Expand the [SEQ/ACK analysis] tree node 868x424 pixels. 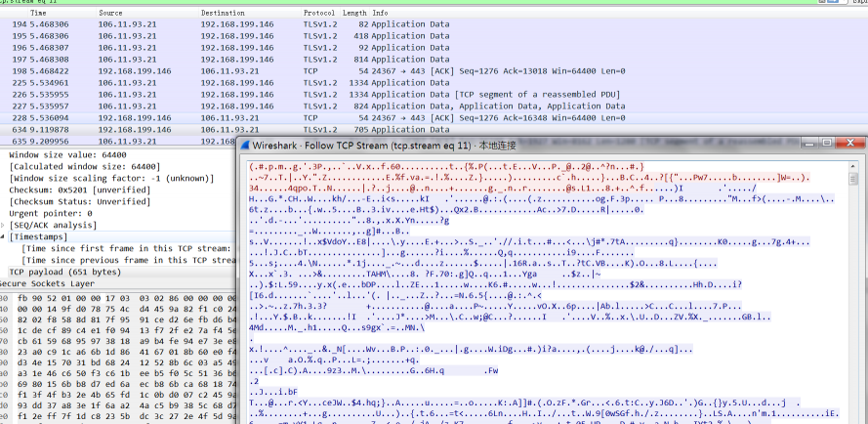point(3,225)
